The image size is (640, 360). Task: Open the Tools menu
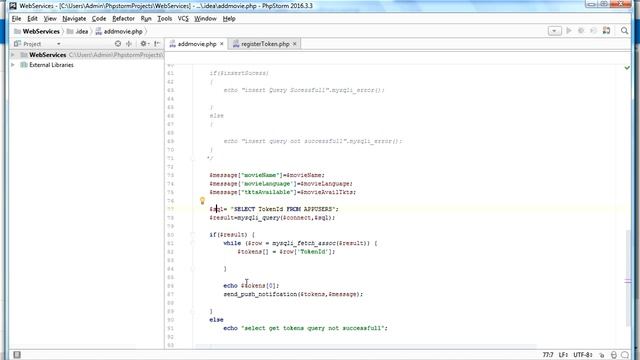[x=164, y=19]
